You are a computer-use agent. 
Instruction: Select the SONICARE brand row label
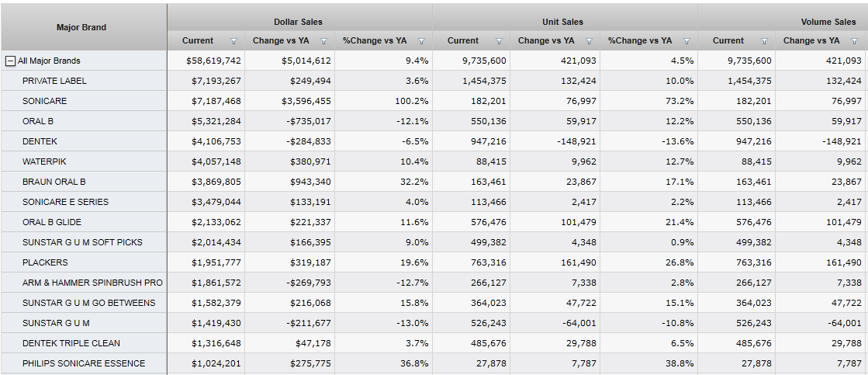point(44,101)
